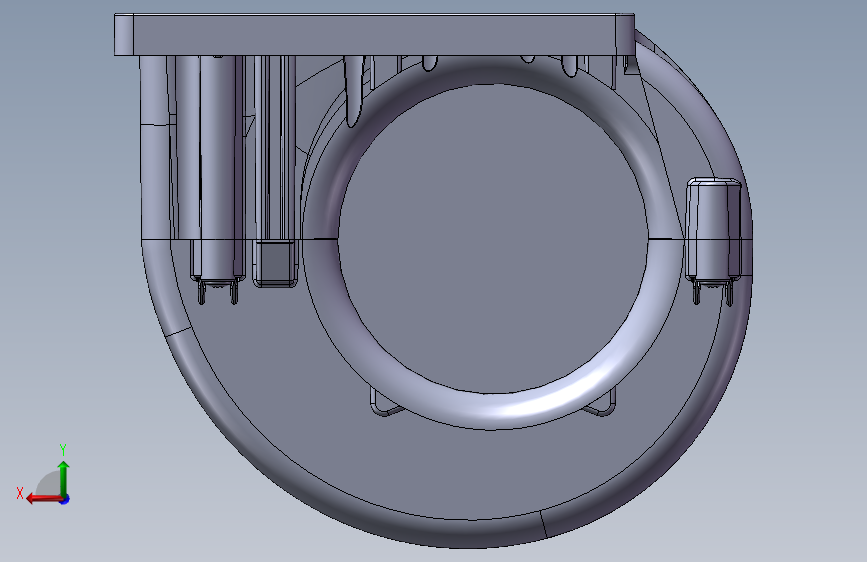867x562 pixels.
Task: Click the blue Z axis dot of the triad
Action: (65, 499)
